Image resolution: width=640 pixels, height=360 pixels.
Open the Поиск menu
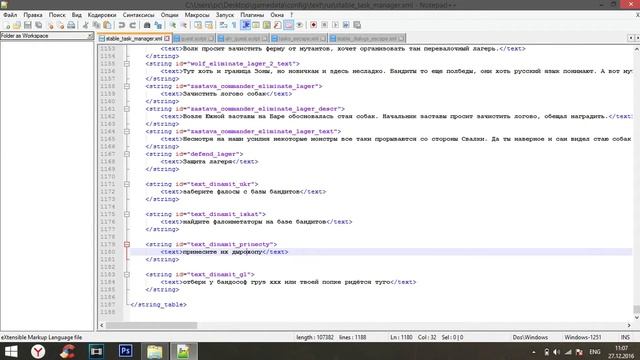(x=57, y=15)
